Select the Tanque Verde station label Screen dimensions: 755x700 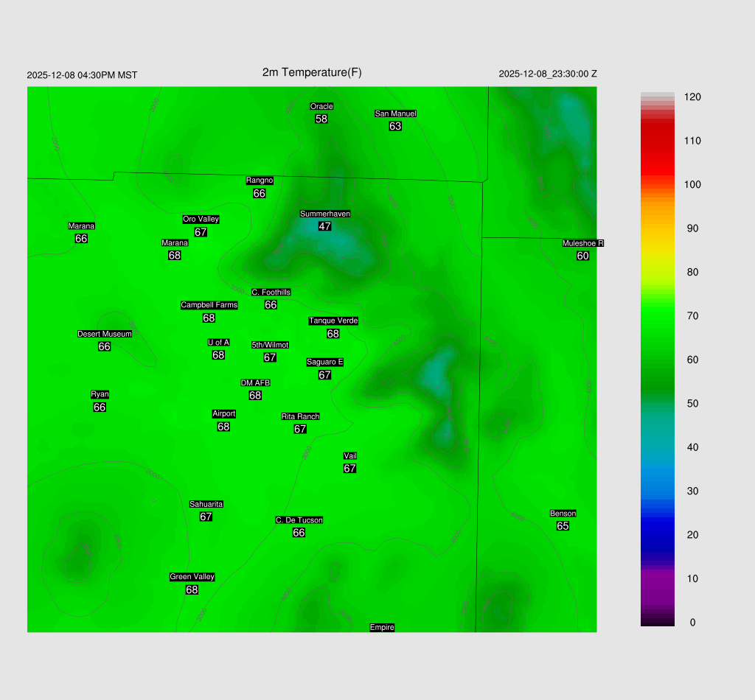(x=333, y=321)
